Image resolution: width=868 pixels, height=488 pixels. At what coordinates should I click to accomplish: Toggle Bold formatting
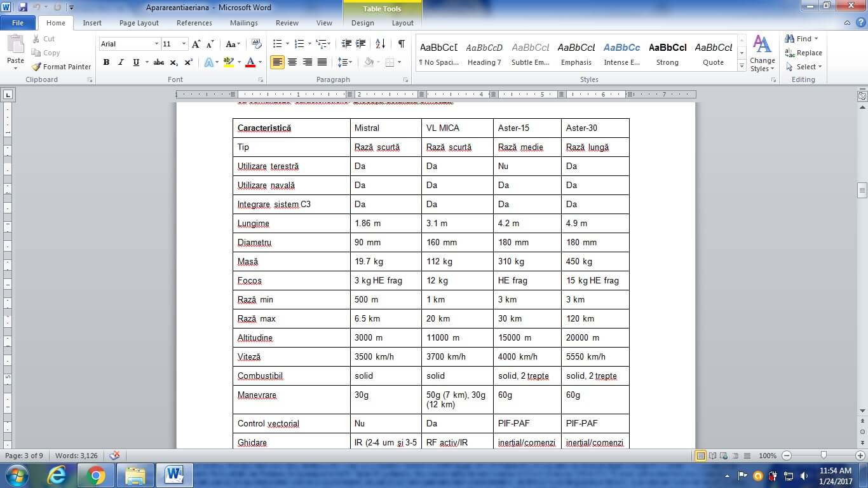[x=106, y=62]
